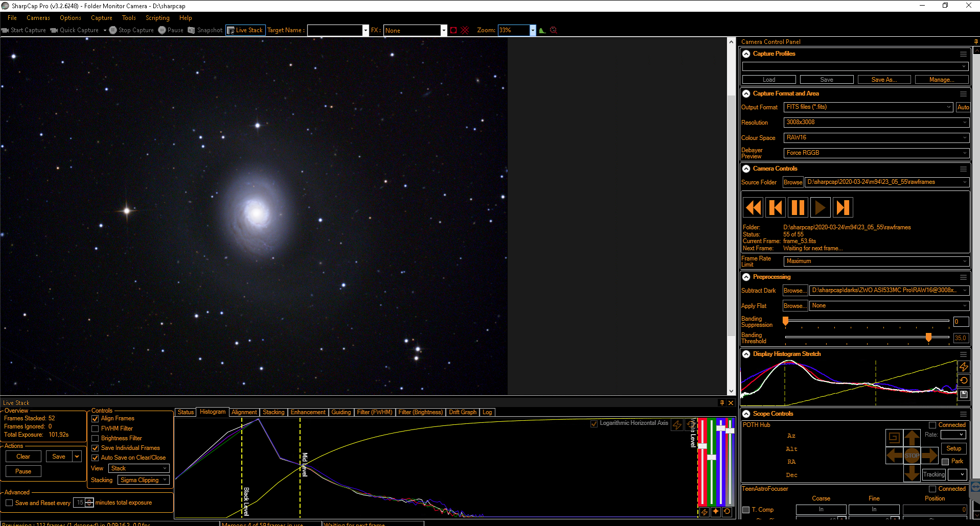Click the live stack color lightning button
This screenshot has height=526, width=980.
(x=705, y=512)
